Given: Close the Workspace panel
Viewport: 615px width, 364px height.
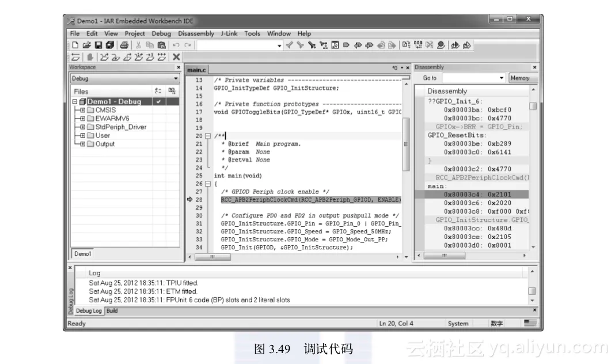Looking at the screenshot, I should (x=179, y=67).
